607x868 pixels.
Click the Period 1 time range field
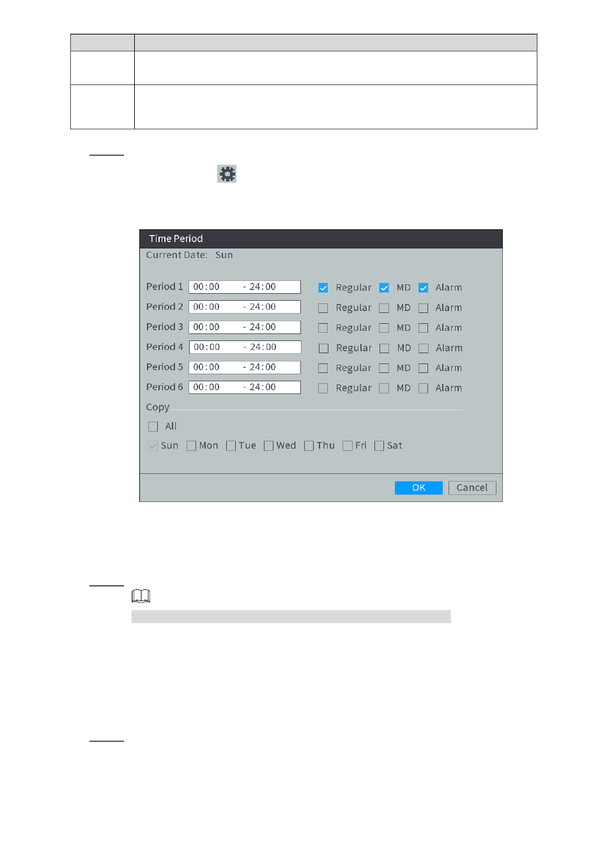pos(245,287)
